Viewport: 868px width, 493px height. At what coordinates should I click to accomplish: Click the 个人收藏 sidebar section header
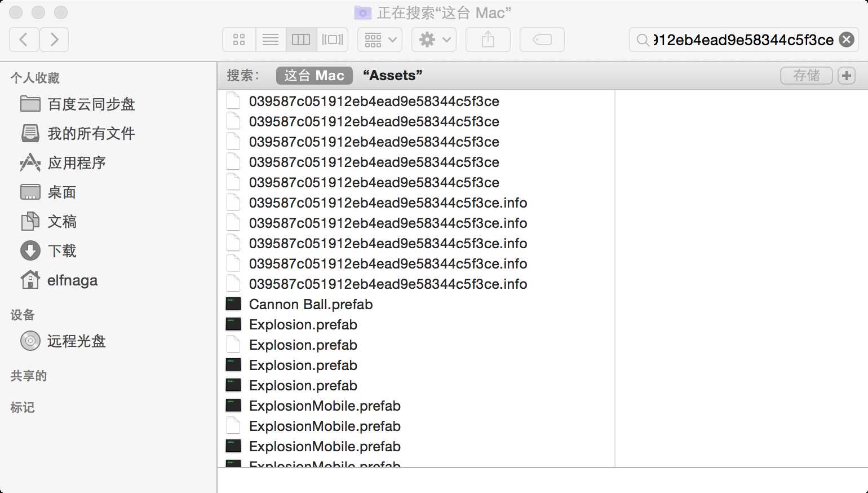35,78
